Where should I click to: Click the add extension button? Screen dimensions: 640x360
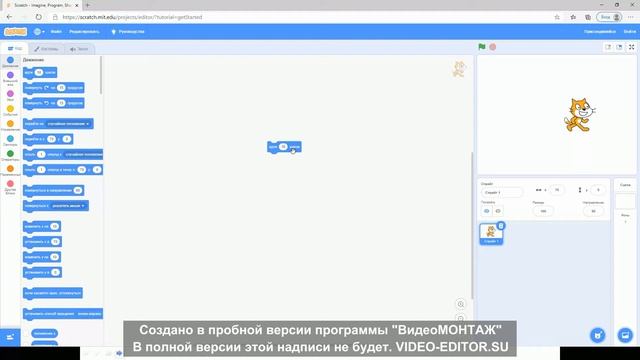10,337
